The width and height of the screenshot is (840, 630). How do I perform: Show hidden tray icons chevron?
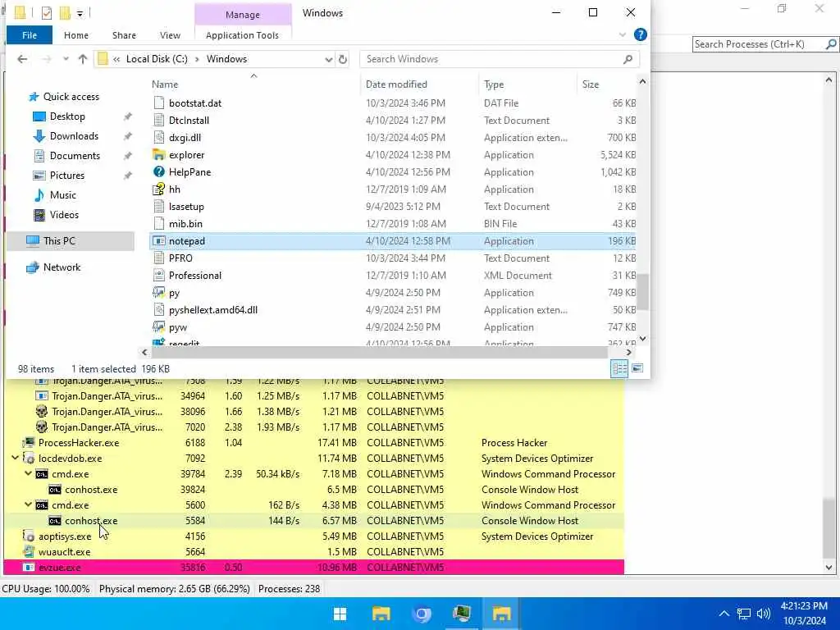(x=724, y=614)
